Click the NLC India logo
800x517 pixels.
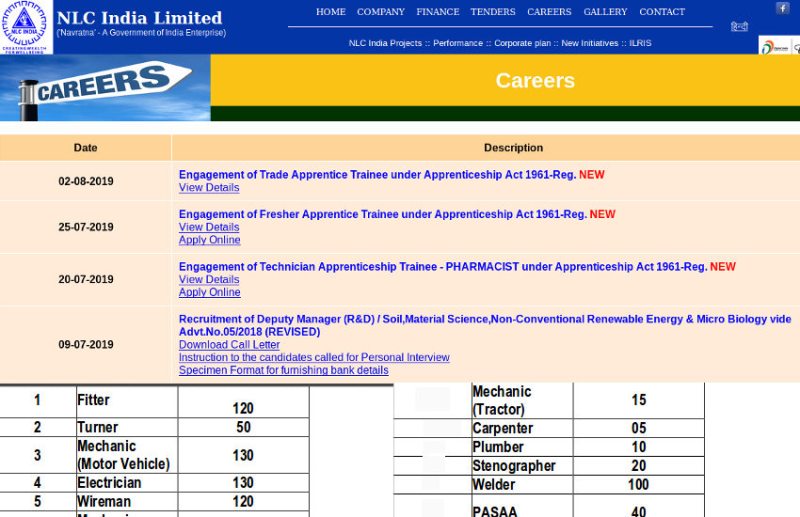click(26, 26)
